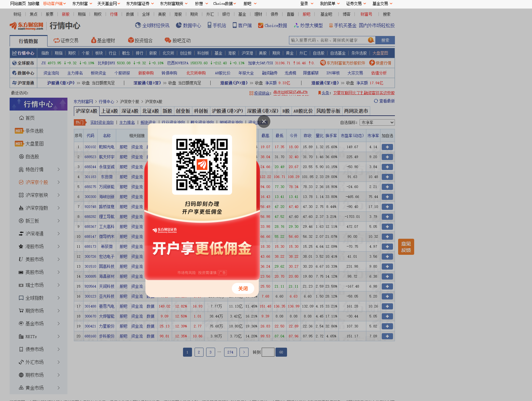Go to page 2 of the stock list
Viewport: 532px width, 401px height.
(199, 352)
